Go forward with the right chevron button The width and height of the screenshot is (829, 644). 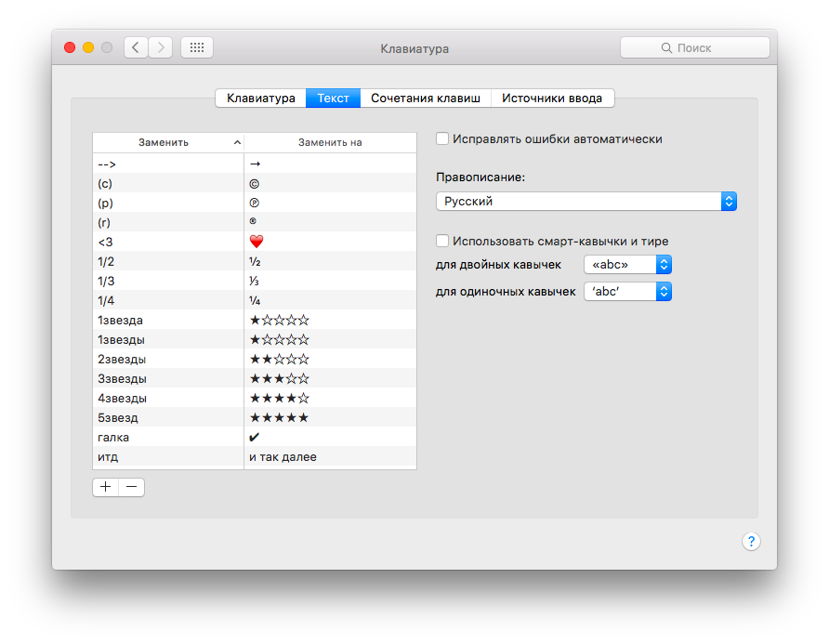(x=160, y=47)
